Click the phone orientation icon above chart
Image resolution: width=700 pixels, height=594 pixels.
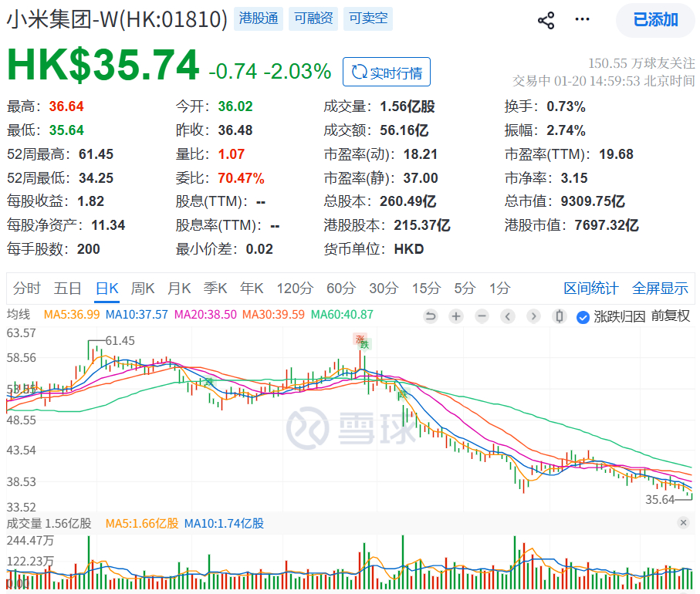[x=559, y=316]
